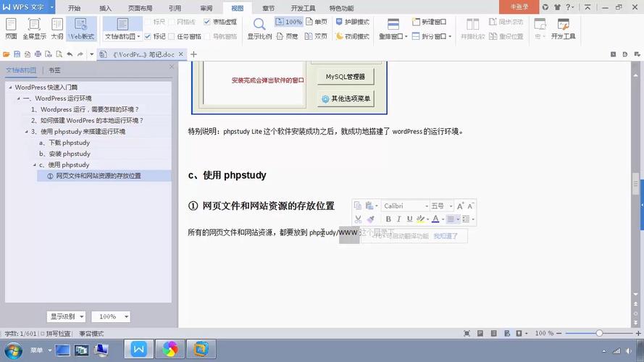Click the Developer Tools (开发工具) ribbon icon
This screenshot has width=644, height=362.
[563, 29]
